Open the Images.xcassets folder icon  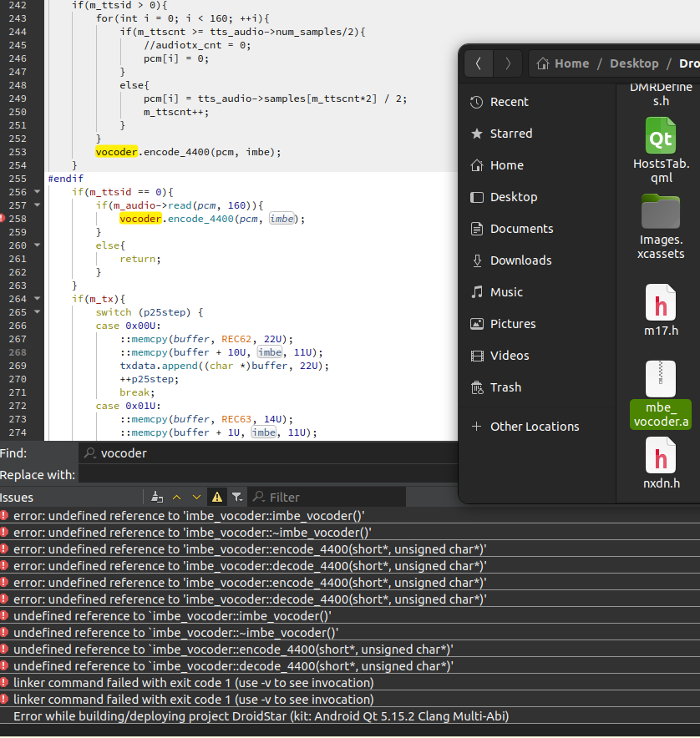[660, 212]
